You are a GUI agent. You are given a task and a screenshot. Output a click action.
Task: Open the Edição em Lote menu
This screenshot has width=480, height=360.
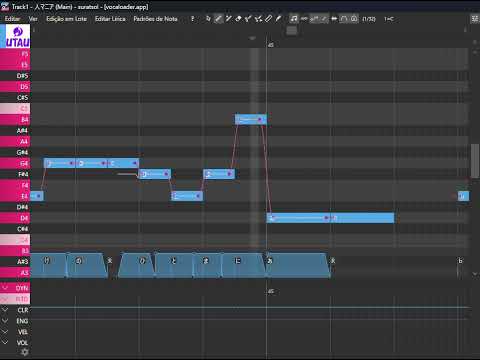tap(66, 19)
